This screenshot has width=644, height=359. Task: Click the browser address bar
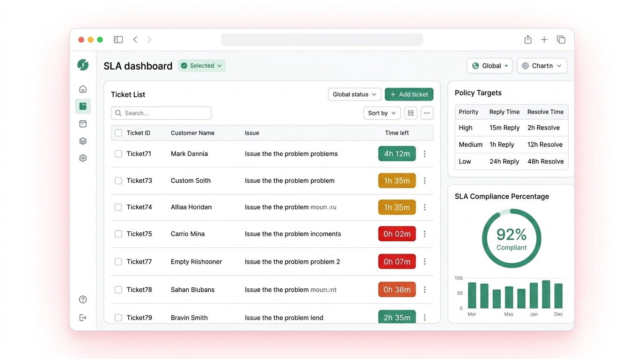[x=322, y=40]
